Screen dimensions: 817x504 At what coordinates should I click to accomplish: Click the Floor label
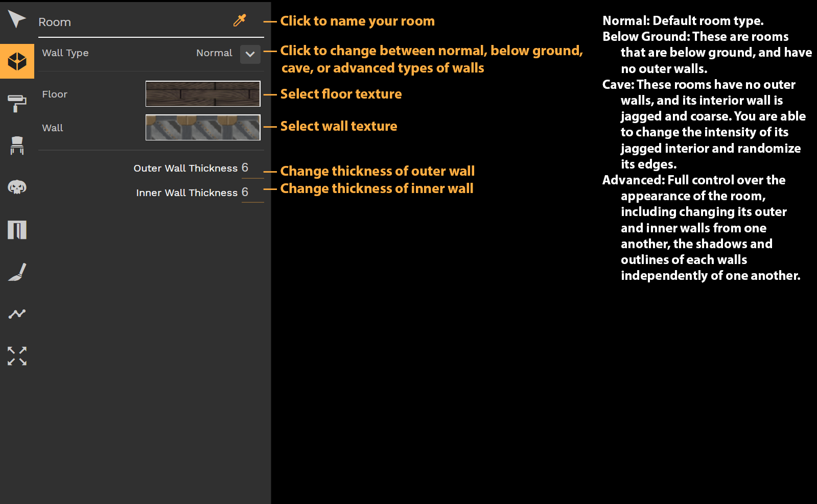point(55,94)
